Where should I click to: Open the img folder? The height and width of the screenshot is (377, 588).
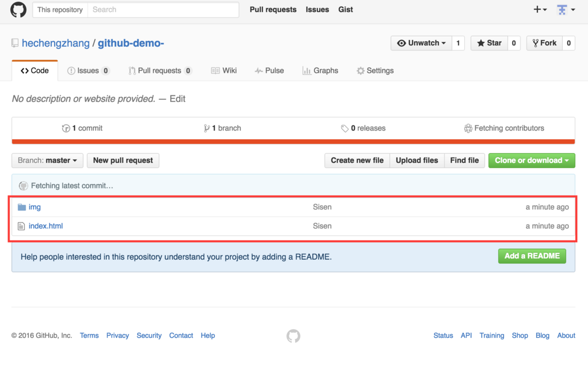tap(34, 207)
